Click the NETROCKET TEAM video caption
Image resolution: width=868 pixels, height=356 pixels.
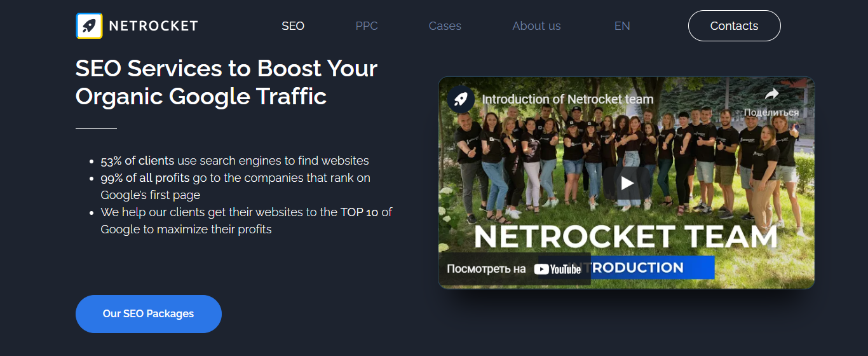pyautogui.click(x=626, y=236)
